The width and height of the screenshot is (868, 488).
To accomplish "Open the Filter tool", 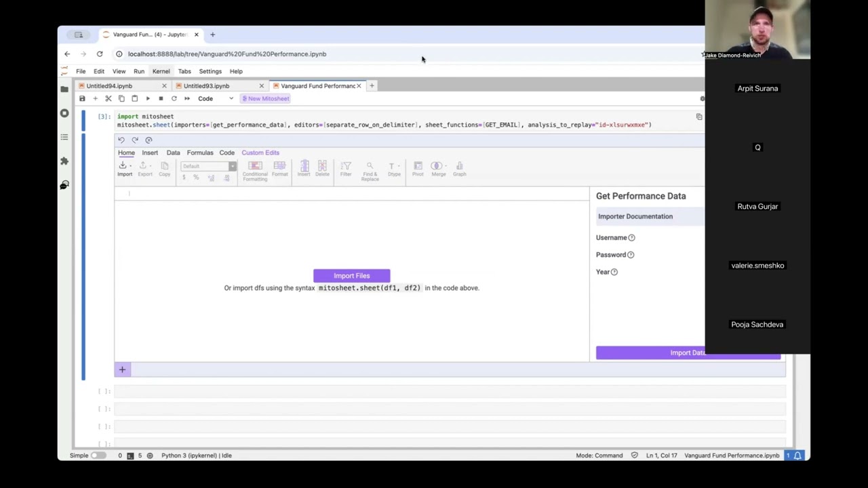I will (346, 169).
